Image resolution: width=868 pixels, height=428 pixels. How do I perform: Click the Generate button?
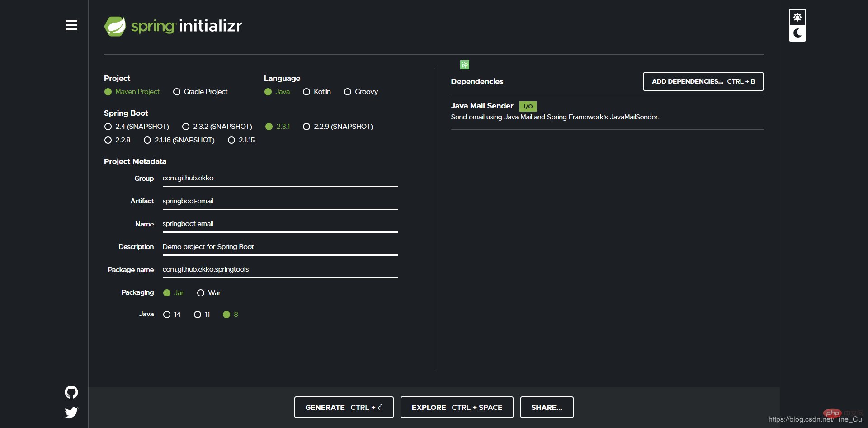point(344,407)
